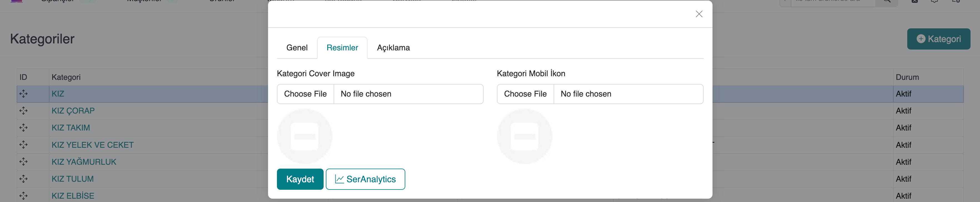Click the drag handle for KIZ TAKIM

[x=24, y=128]
